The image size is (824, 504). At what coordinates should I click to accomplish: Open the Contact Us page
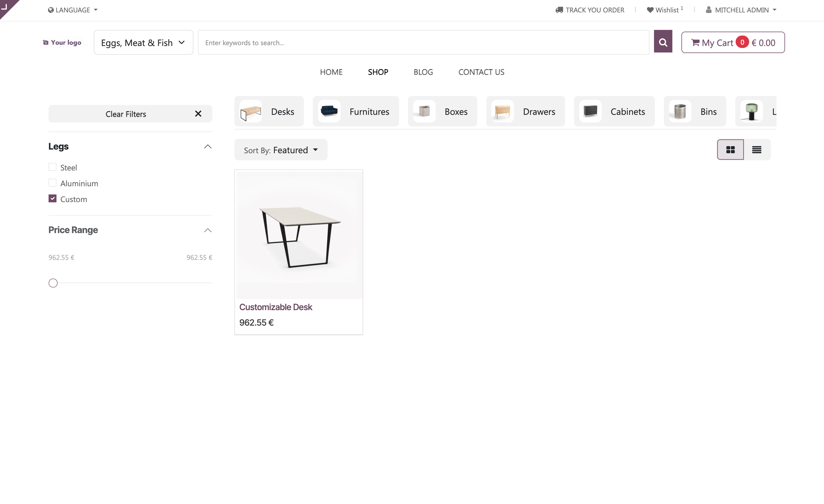(481, 72)
